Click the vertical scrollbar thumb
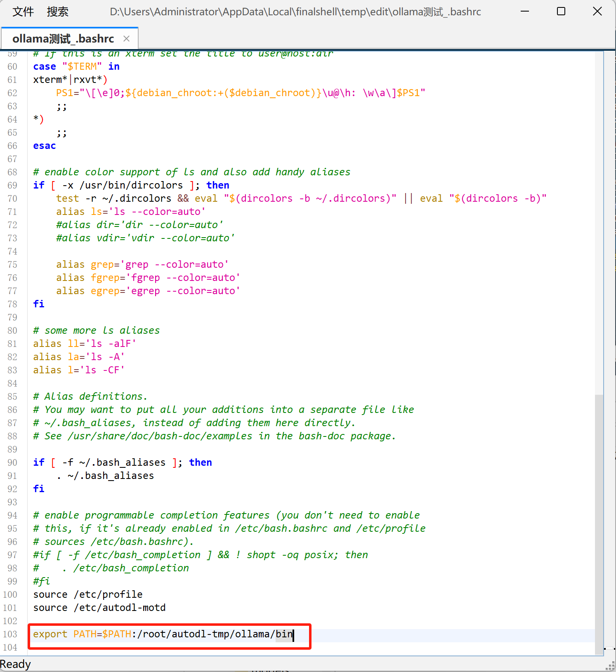616x672 pixels. coord(599,524)
